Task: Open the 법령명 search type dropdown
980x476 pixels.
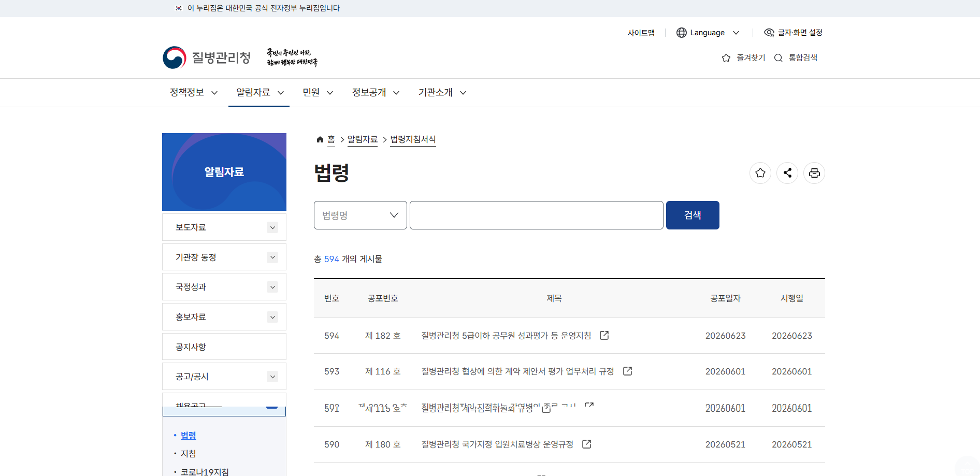Action: (x=361, y=215)
